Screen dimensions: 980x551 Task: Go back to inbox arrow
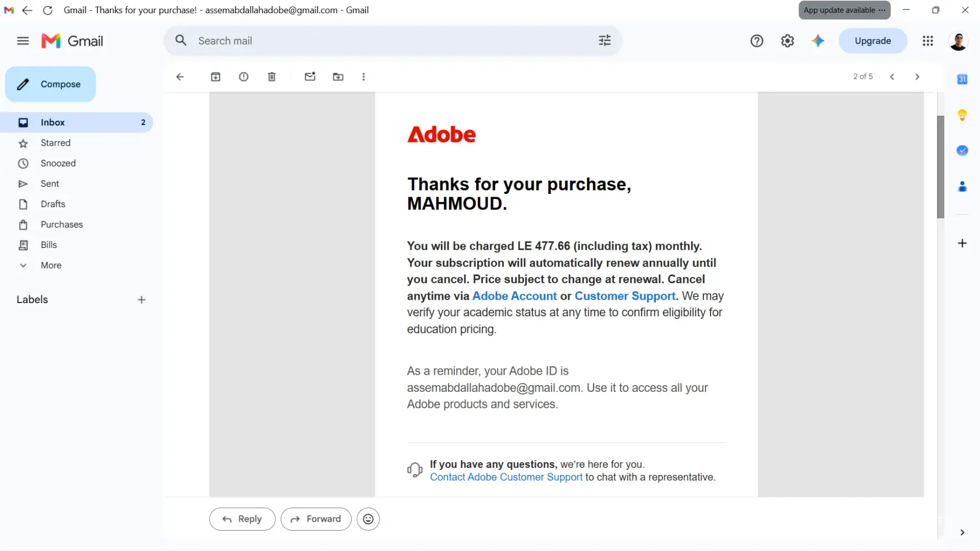pyautogui.click(x=180, y=77)
